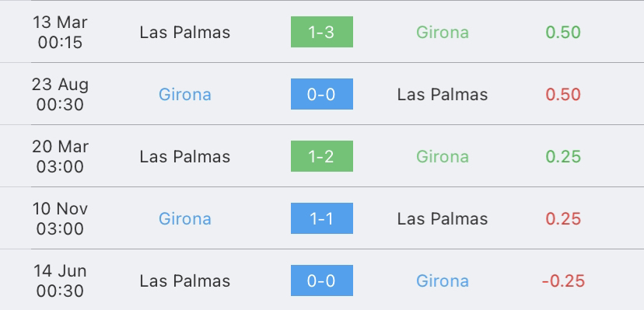Open the 1-3 score of 13 Mar match
Image resolution: width=644 pixels, height=310 pixels.
[x=321, y=32]
